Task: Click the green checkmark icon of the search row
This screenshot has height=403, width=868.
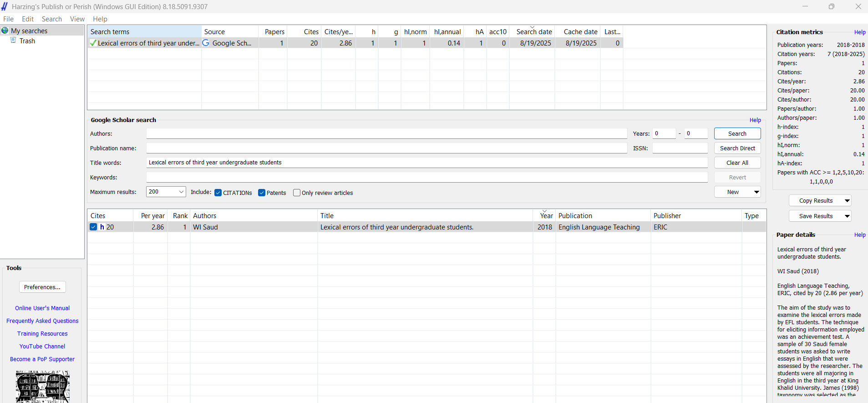Action: (x=93, y=43)
